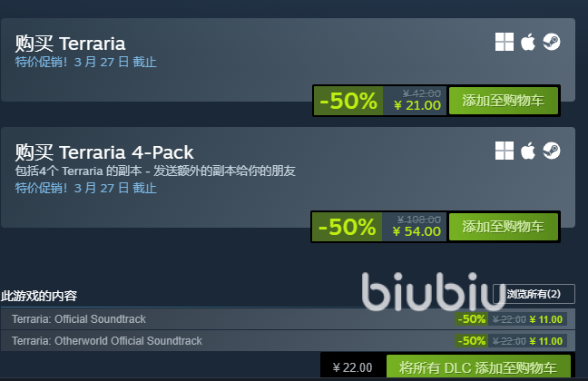Click ¥21.00 discounted Terraria price
The height and width of the screenshot is (381, 588).
(x=417, y=105)
